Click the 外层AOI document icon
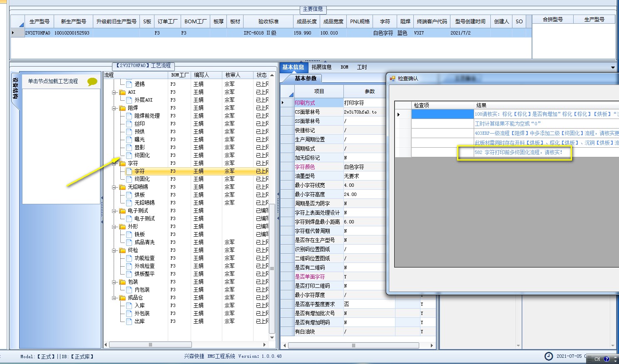Viewport: 619px width, 364px height. [x=129, y=100]
